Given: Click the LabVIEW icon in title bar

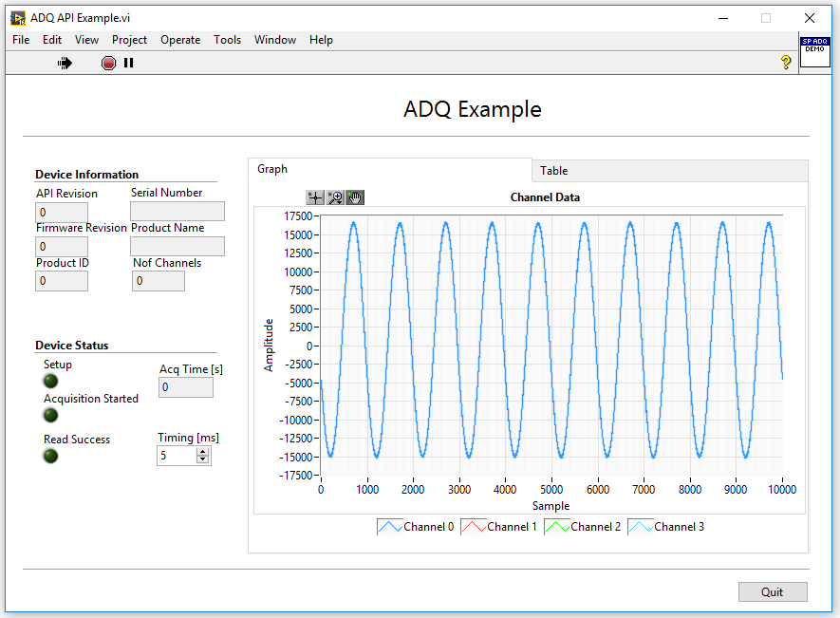Looking at the screenshot, I should tap(18, 17).
